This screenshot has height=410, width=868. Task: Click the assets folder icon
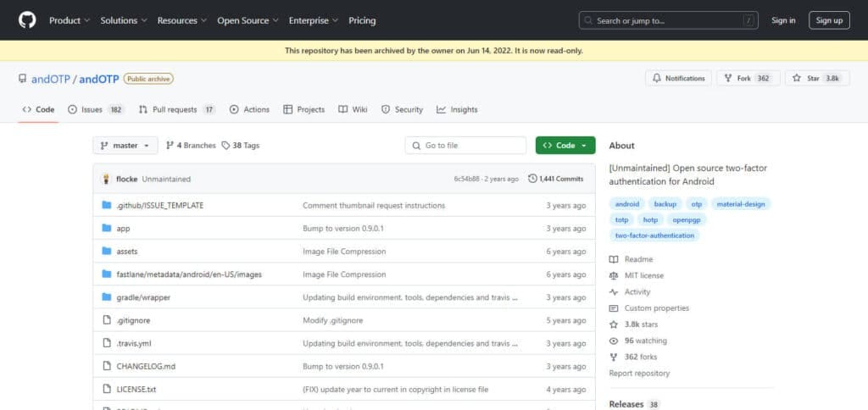pyautogui.click(x=107, y=252)
